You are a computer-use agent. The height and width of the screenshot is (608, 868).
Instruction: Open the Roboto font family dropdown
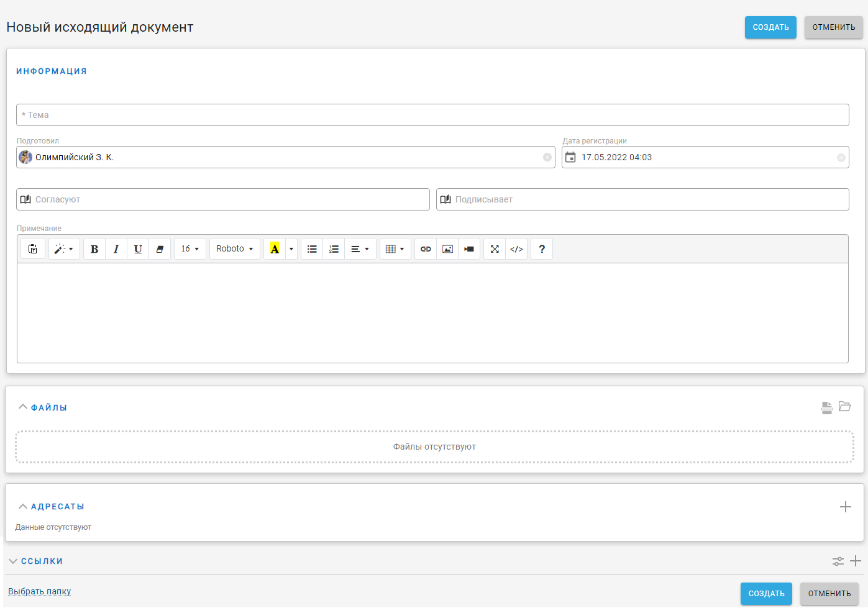[234, 249]
